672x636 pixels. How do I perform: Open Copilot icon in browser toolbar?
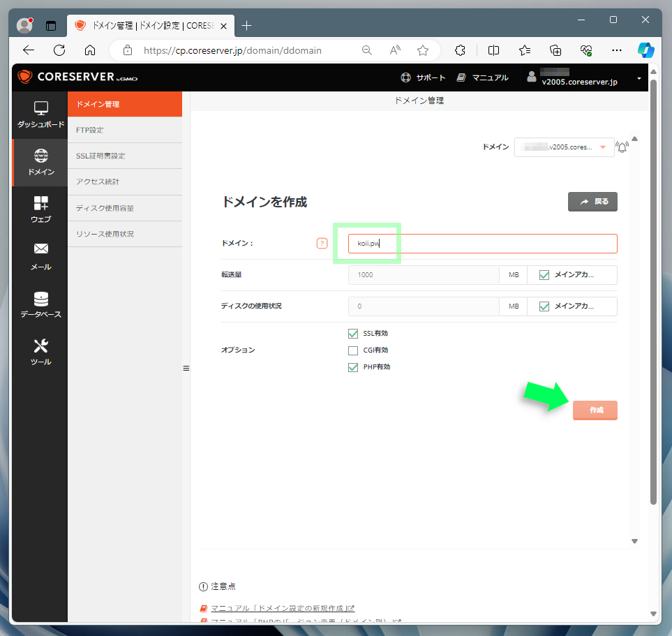point(646,50)
